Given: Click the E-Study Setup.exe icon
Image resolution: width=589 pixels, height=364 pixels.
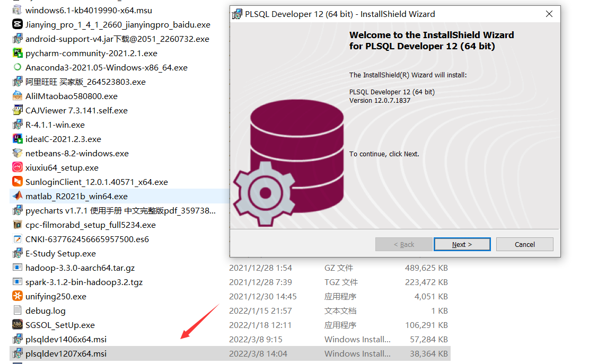Looking at the screenshot, I should click(17, 253).
